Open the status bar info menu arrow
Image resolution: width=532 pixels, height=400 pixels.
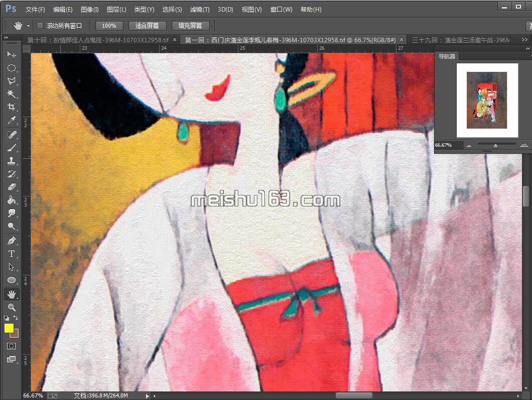[147, 396]
